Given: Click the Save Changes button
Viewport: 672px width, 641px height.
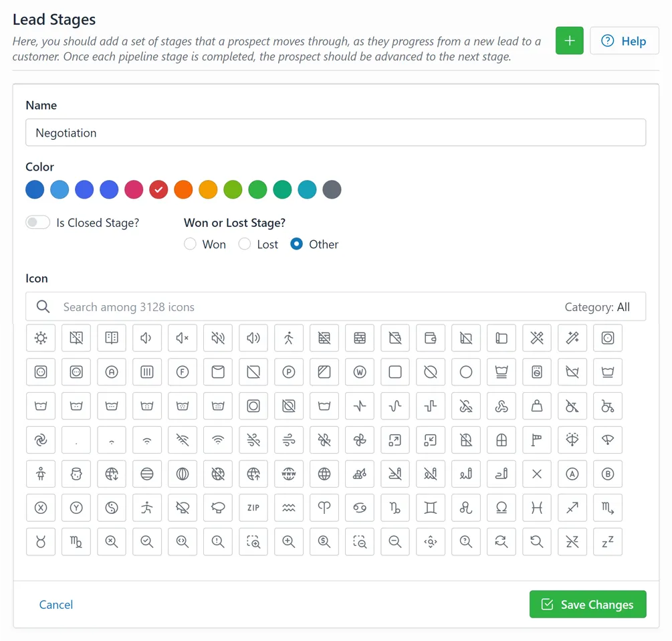Looking at the screenshot, I should pos(588,604).
